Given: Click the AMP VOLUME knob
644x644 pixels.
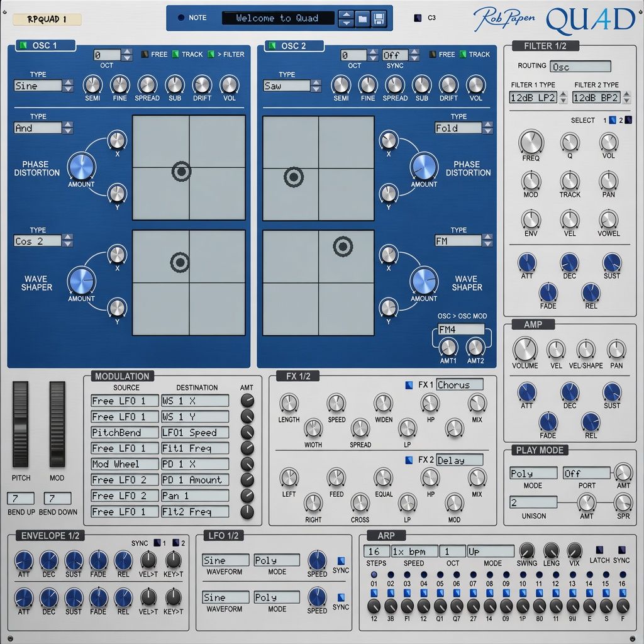Looking at the screenshot, I should (x=525, y=350).
